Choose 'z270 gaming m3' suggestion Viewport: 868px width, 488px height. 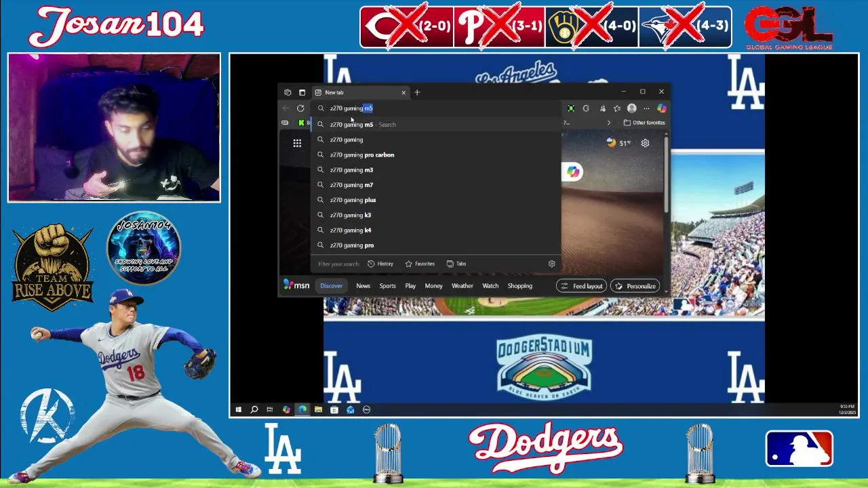coord(437,170)
